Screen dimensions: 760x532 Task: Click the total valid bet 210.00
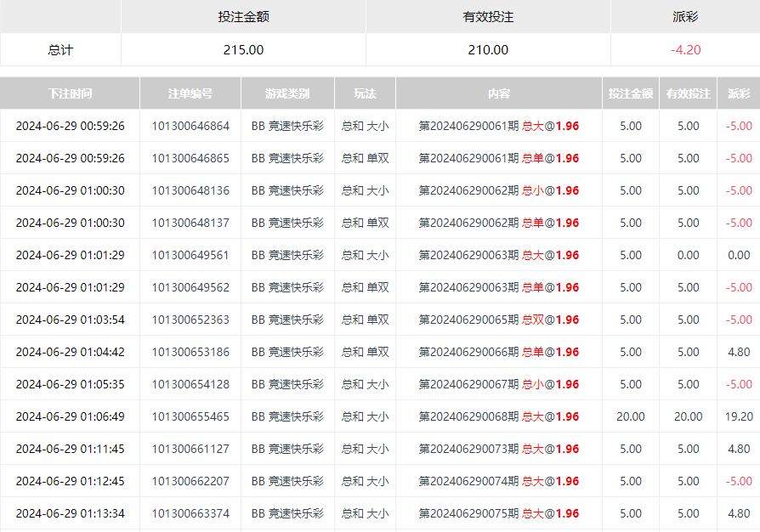click(x=488, y=50)
